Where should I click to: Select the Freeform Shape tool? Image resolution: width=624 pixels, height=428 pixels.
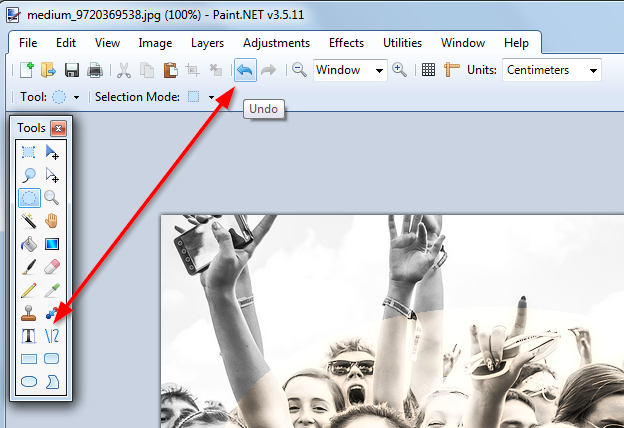(x=52, y=382)
